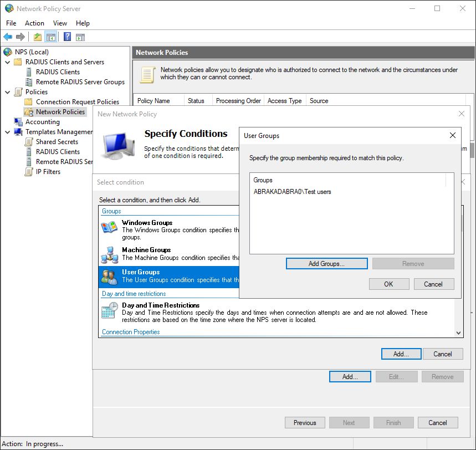The image size is (476, 450).
Task: Toggle the Show/Hide Console Tree toolbar icon
Action: coord(50,37)
